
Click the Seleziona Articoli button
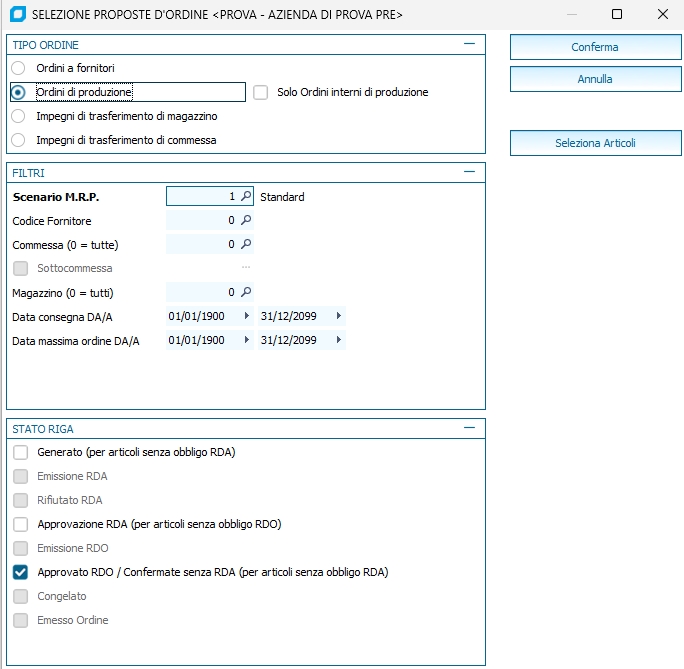point(595,143)
